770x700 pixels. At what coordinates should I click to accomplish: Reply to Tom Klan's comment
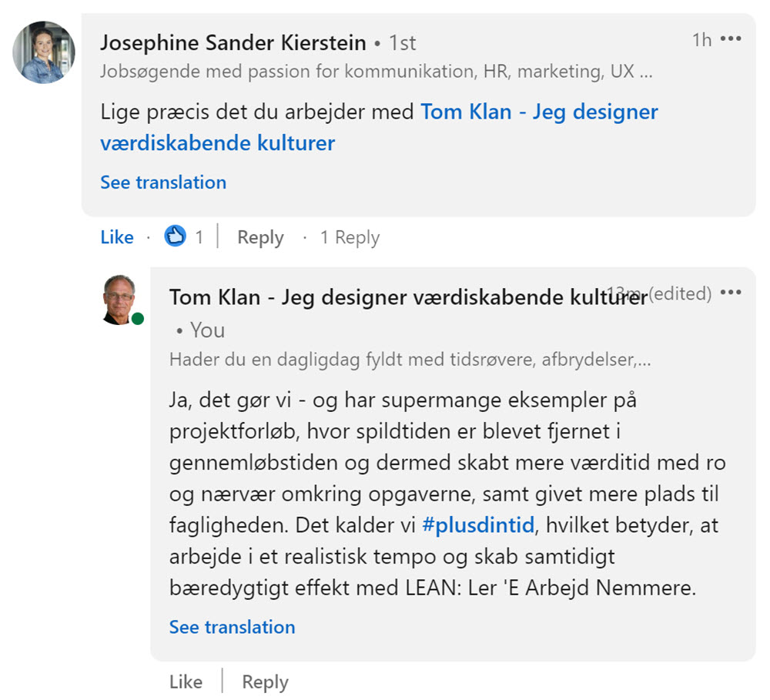[264, 682]
